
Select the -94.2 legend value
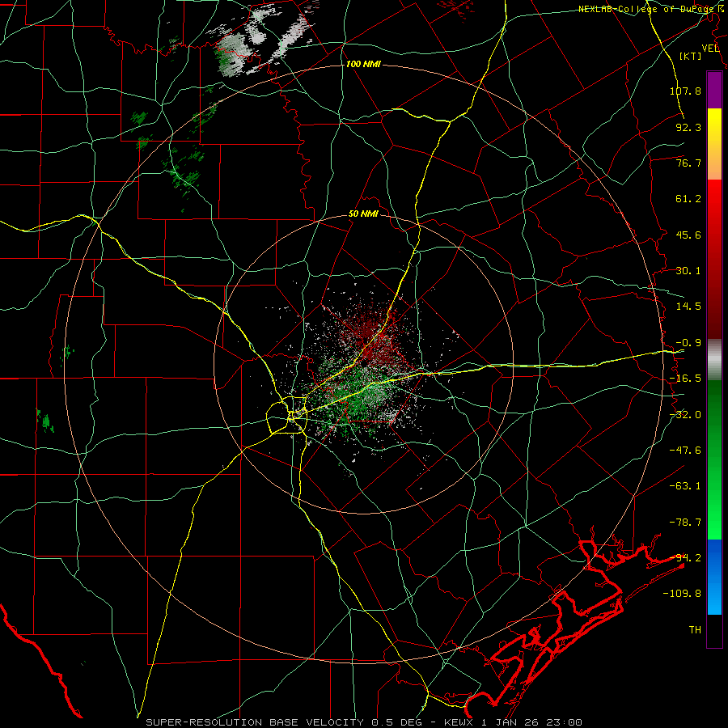coord(685,558)
